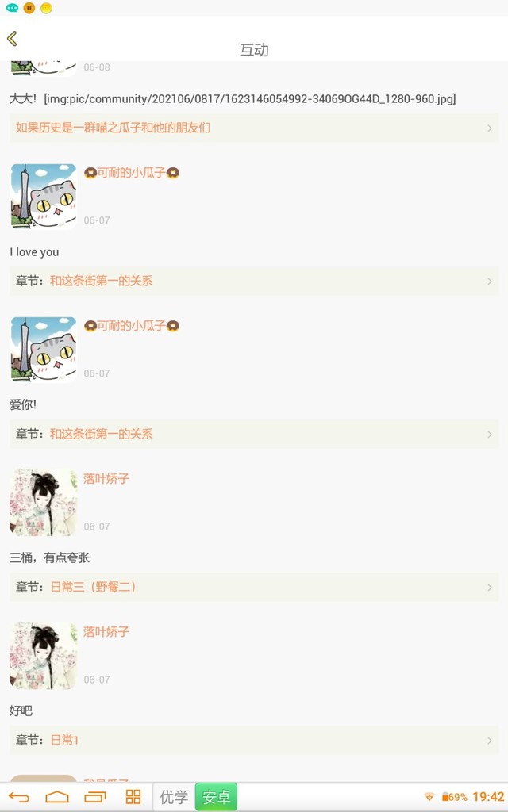Expand the chevron on the 如果历史是一群喵之瓜子和他的朋友们 row

click(x=489, y=128)
